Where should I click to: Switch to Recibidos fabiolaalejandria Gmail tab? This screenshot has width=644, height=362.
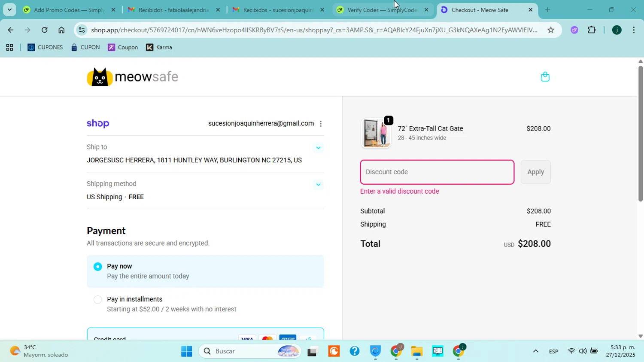[x=174, y=9]
